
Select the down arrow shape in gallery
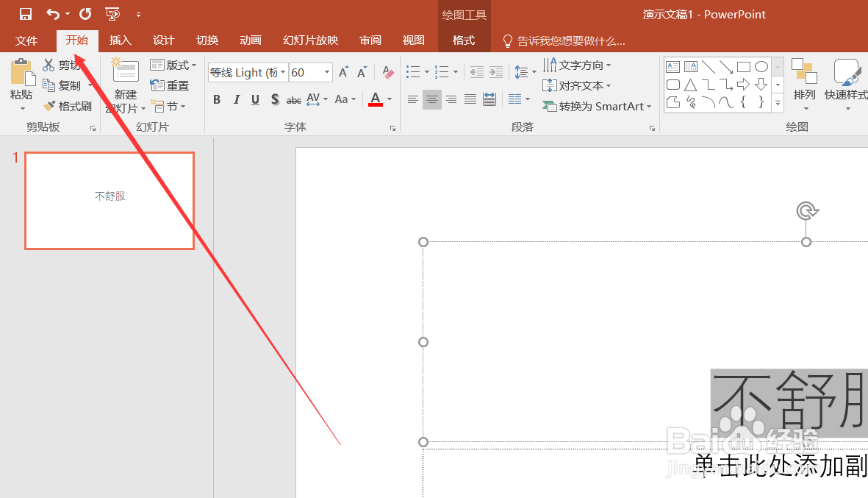click(x=761, y=85)
